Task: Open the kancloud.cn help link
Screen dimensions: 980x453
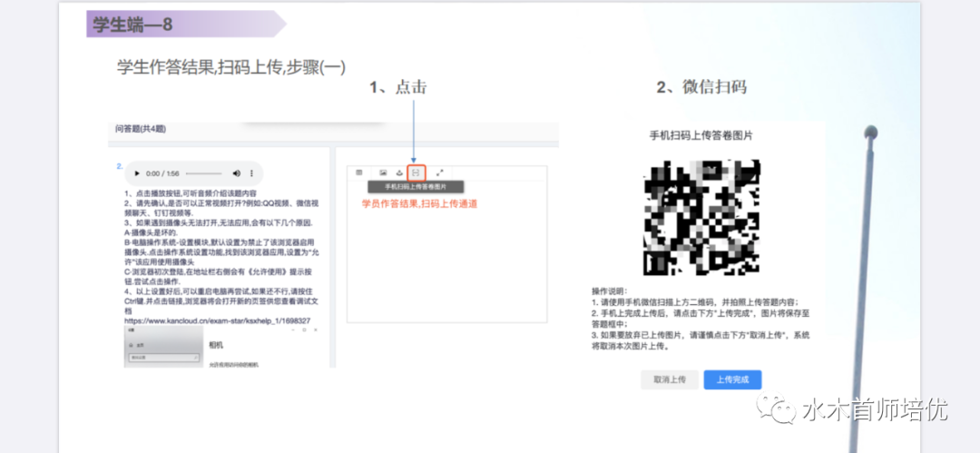Action: click(217, 321)
